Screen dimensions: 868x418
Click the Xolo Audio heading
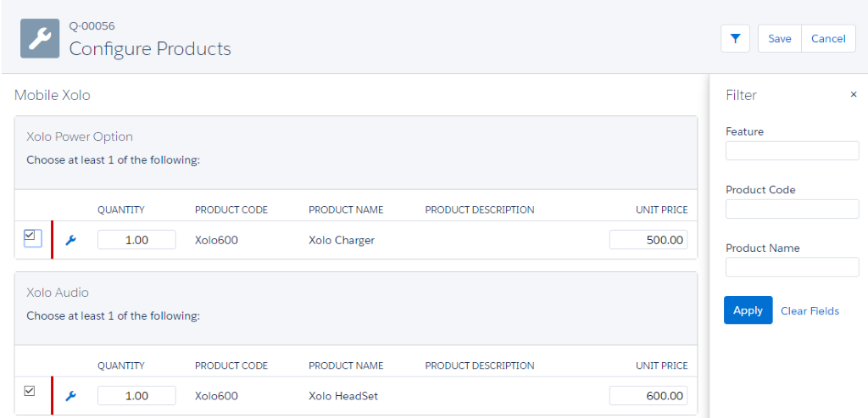58,292
